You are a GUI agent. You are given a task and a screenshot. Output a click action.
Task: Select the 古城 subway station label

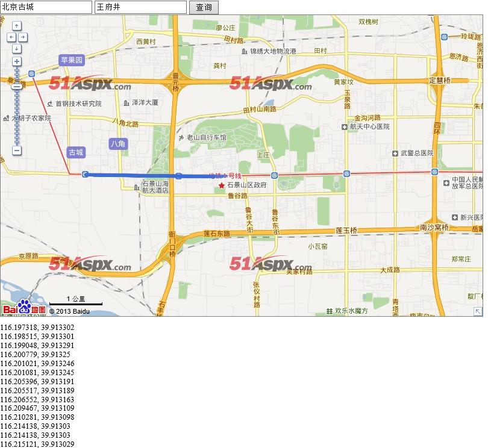76,152
